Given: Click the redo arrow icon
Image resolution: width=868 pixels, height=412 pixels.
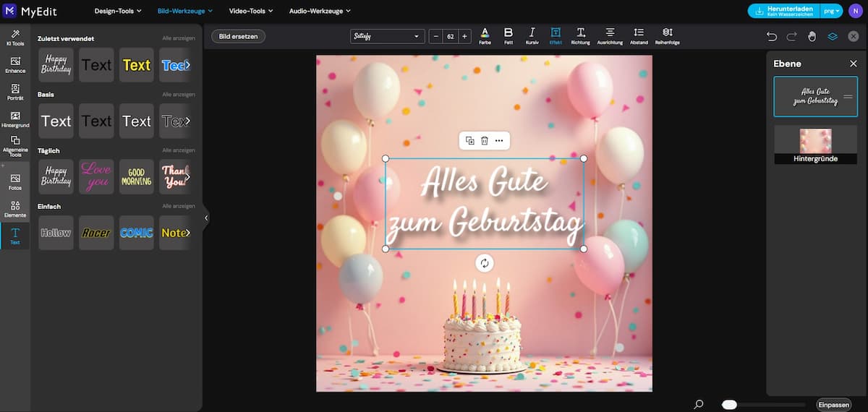Looking at the screenshot, I should [792, 36].
